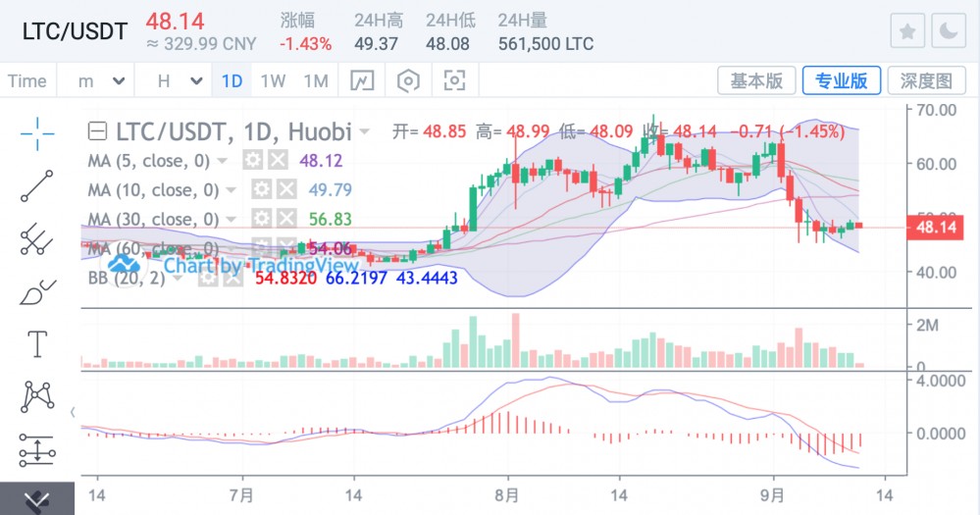980x515 pixels.
Task: Select the trend line drawing tool
Action: pos(37,186)
